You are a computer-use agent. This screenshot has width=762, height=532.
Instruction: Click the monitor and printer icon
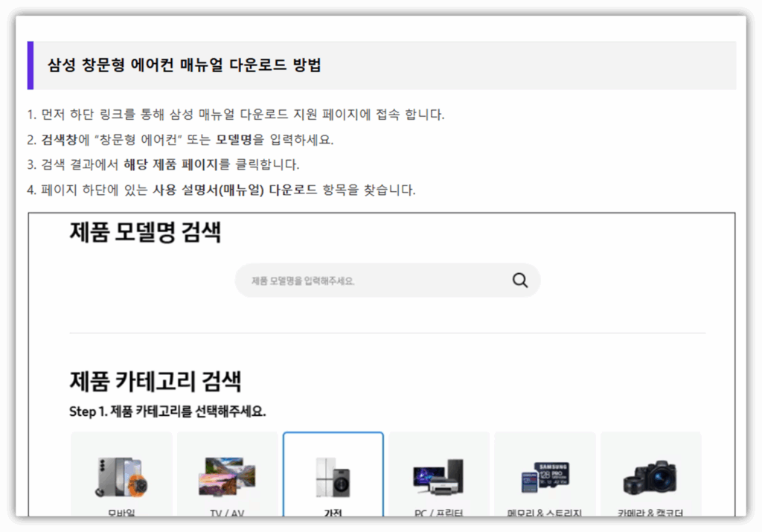[438, 477]
